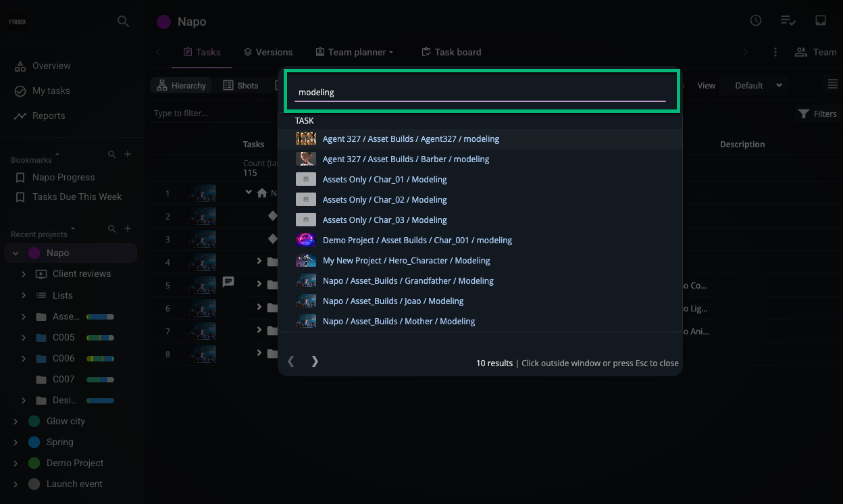The height and width of the screenshot is (504, 843).
Task: Open the Filters panel
Action: point(817,114)
